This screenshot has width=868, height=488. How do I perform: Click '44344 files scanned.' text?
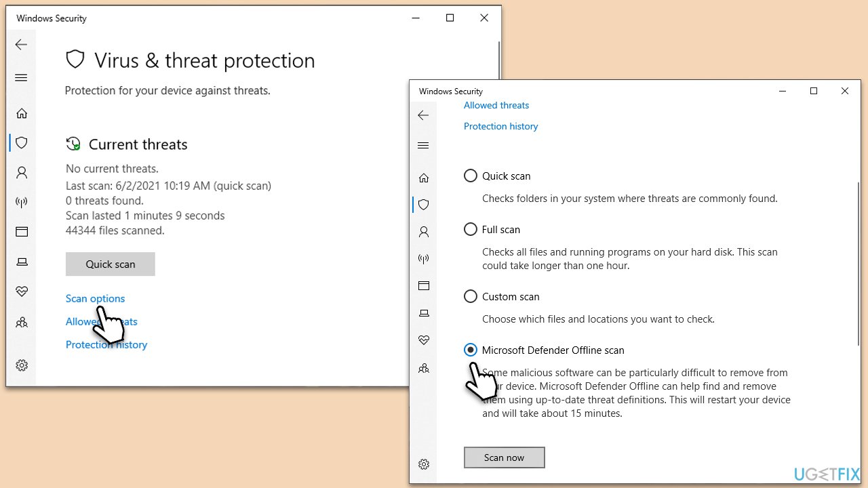[115, 230]
